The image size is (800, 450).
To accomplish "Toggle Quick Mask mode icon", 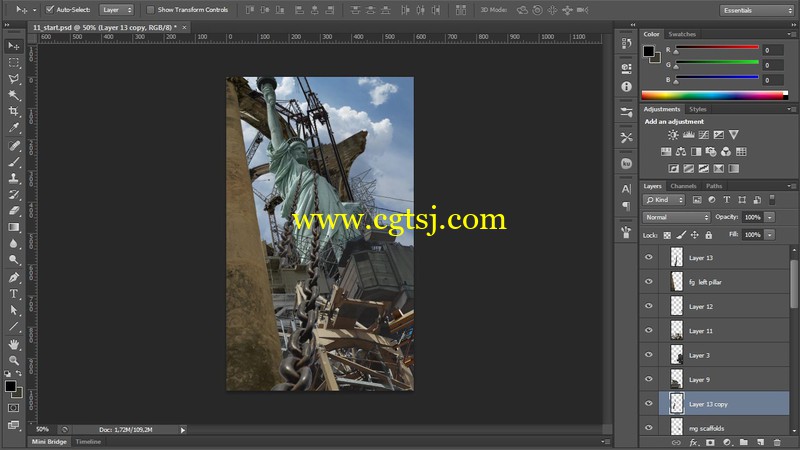I will coord(14,408).
